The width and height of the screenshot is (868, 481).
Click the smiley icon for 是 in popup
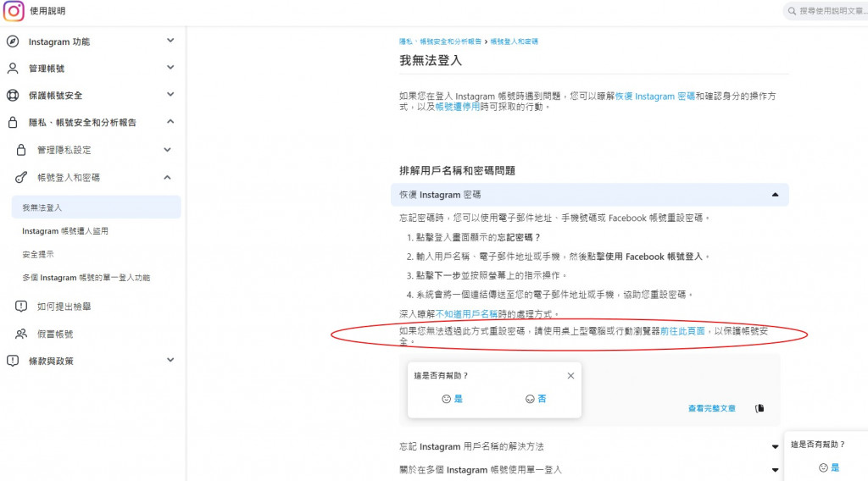coord(446,399)
